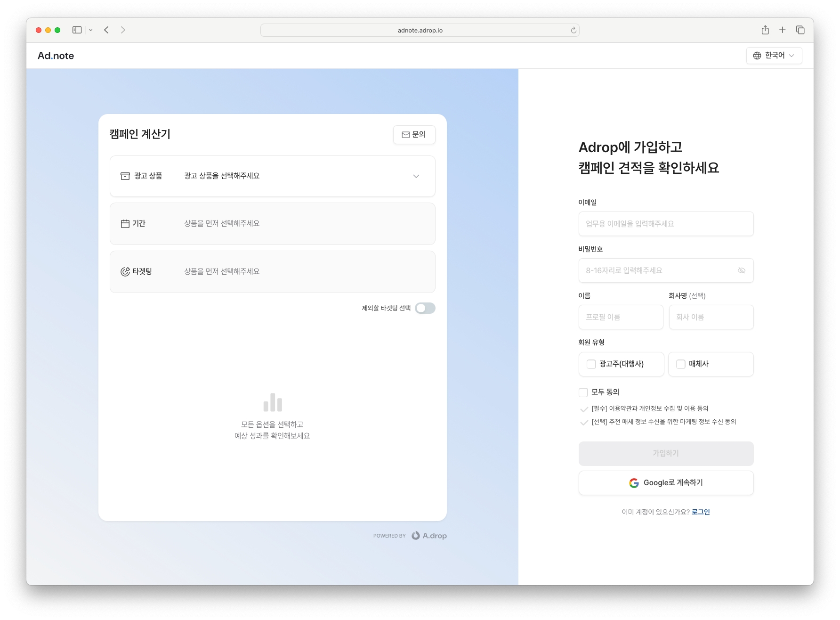Click the Ad.note logo
The height and width of the screenshot is (620, 840).
(x=56, y=56)
